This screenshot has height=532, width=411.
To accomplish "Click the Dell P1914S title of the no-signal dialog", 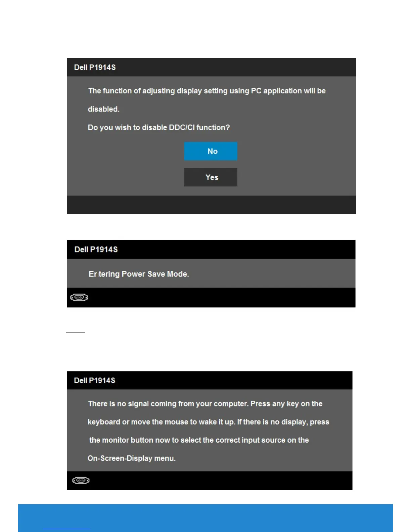I will pyautogui.click(x=95, y=381).
